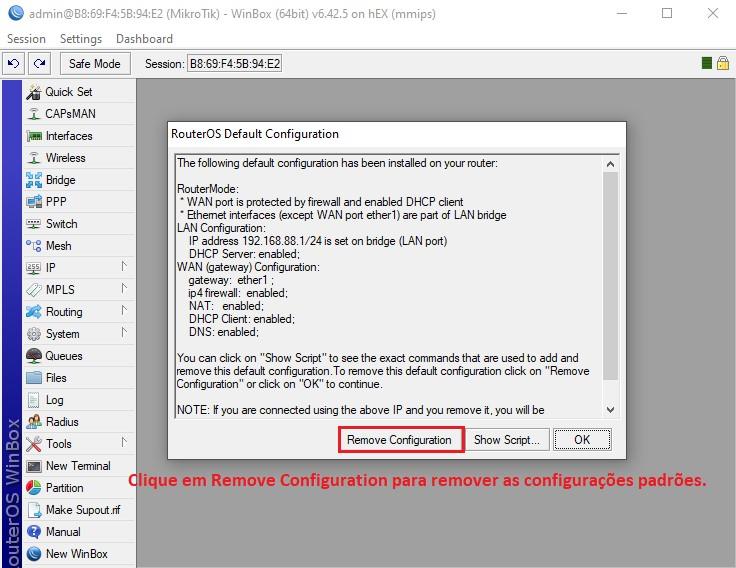This screenshot has height=568, width=736.
Task: Click the Show Script button
Action: pos(506,440)
